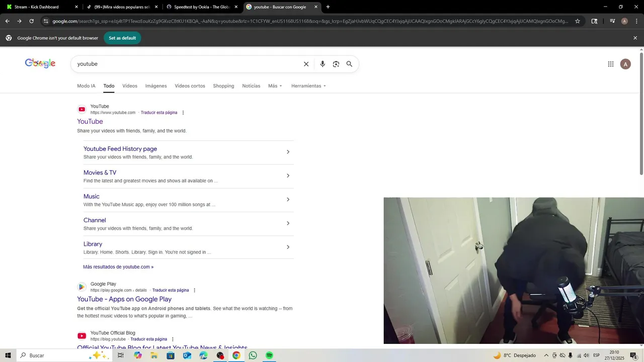
Task: Click Traducir esta página for Google Play result
Action: click(x=171, y=290)
